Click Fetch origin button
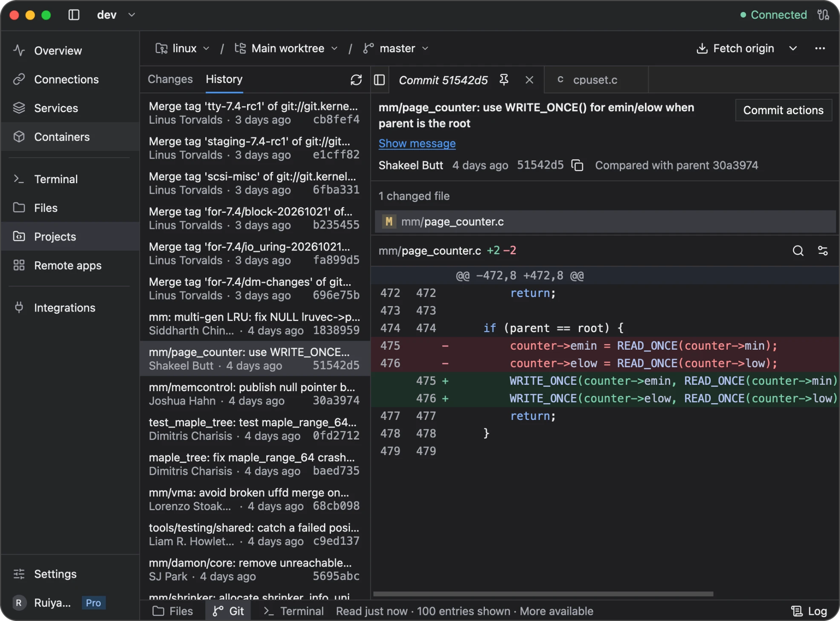 coord(735,48)
